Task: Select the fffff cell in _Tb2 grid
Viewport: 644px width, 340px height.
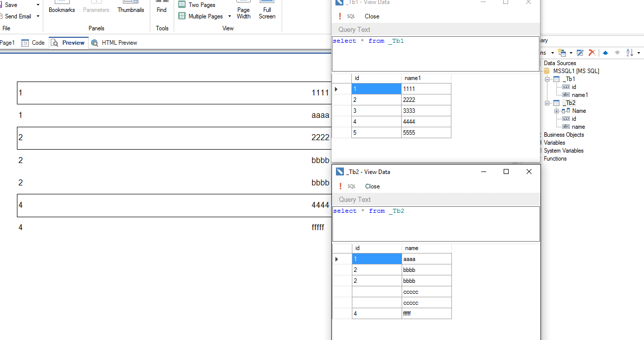Action: point(427,314)
